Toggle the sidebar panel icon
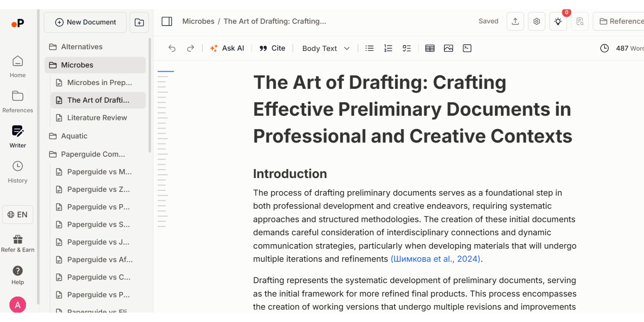The height and width of the screenshot is (322, 644). (x=167, y=21)
